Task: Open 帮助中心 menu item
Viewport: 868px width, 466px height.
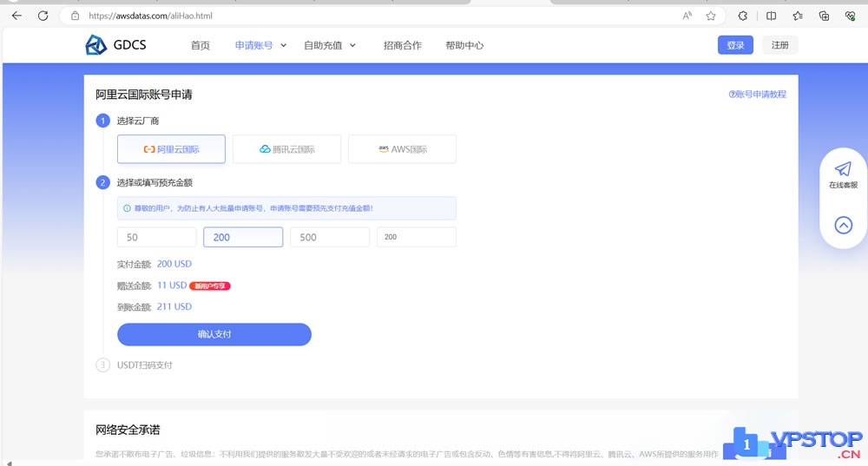Action: tap(464, 45)
